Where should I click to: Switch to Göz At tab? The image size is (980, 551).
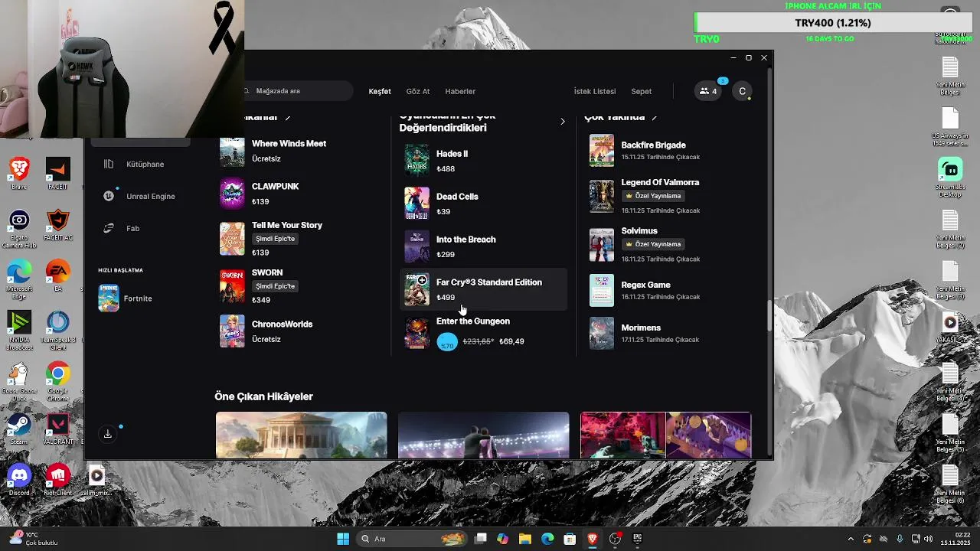point(418,91)
